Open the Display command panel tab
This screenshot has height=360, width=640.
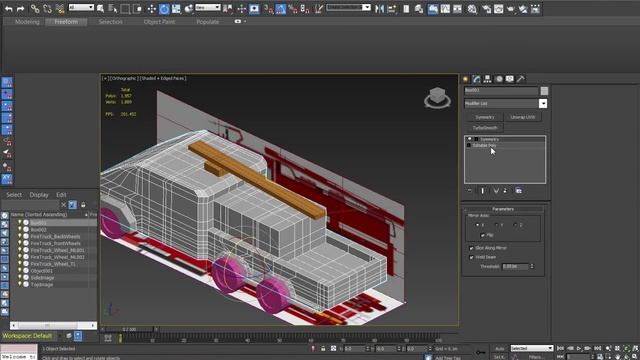point(509,79)
